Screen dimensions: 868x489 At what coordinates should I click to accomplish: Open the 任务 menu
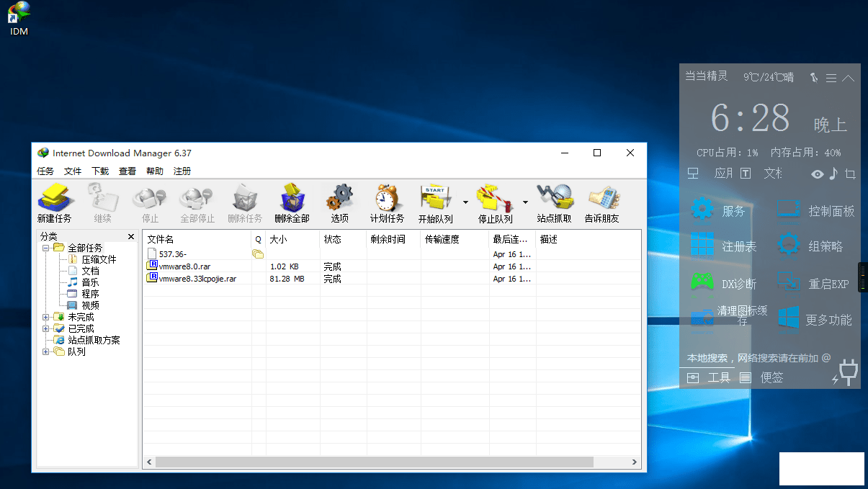tap(45, 171)
